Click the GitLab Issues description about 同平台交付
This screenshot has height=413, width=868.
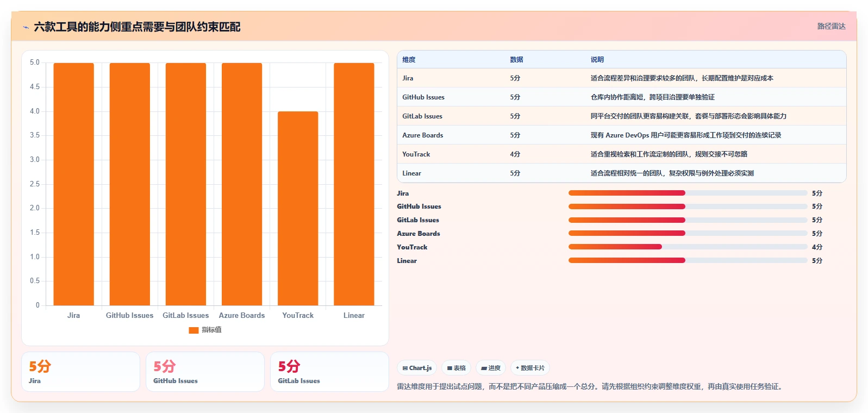689,116
